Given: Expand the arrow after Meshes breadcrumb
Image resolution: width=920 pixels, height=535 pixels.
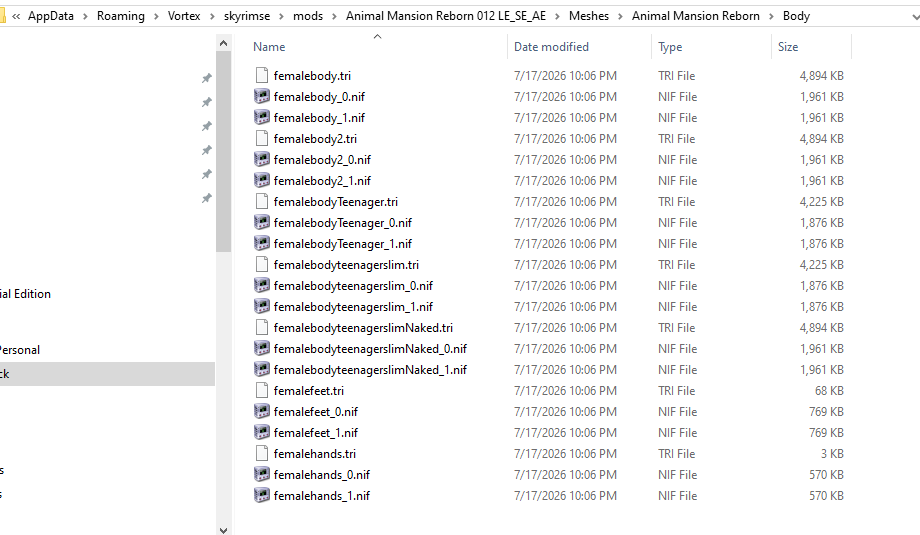Looking at the screenshot, I should tap(620, 16).
